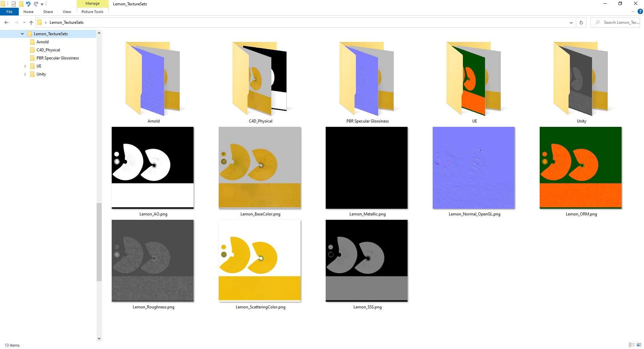Switch to the View ribbon tab
The width and height of the screenshot is (644, 349).
67,12
